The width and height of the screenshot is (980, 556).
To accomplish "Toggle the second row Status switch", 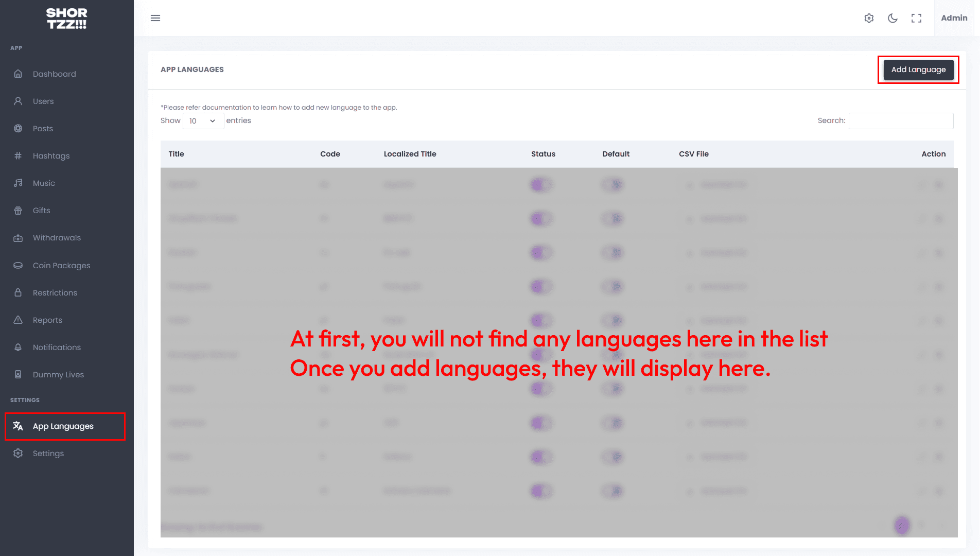I will point(541,218).
